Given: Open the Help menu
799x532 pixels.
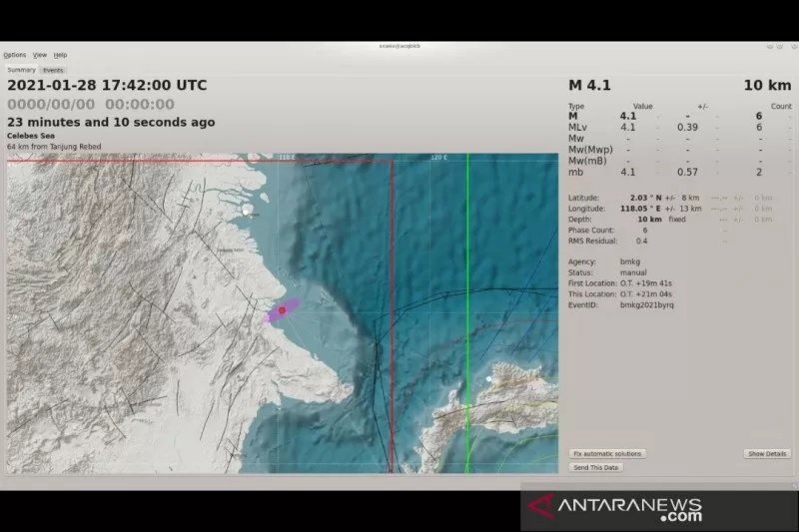Looking at the screenshot, I should point(61,55).
